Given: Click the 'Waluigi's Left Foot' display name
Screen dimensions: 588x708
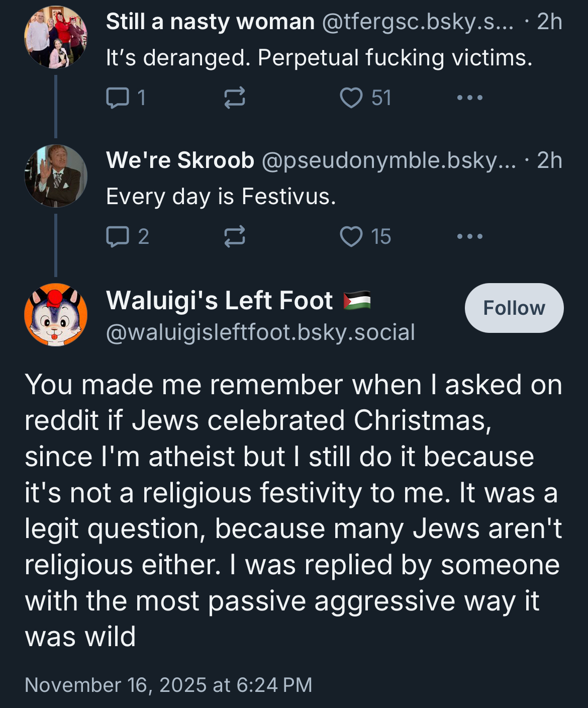Looking at the screenshot, I should point(219,301).
